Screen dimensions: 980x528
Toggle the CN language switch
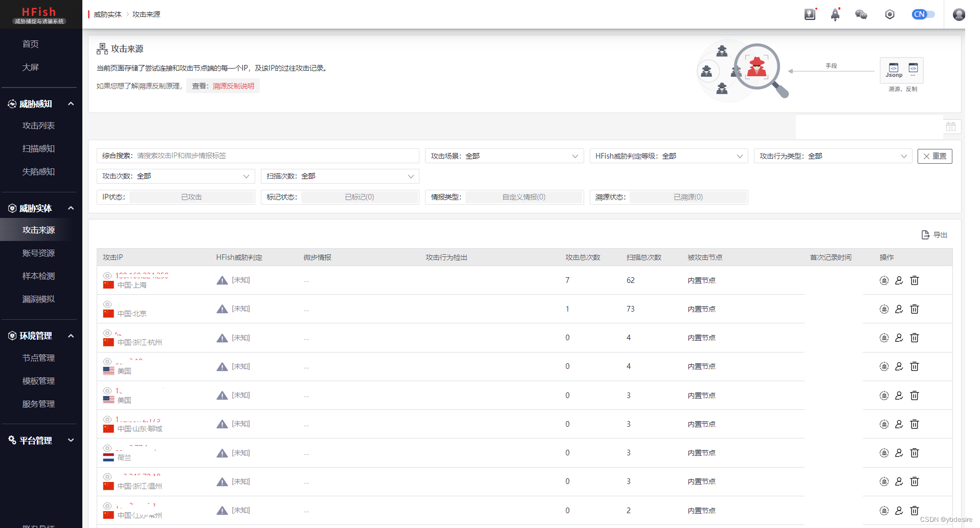point(923,14)
